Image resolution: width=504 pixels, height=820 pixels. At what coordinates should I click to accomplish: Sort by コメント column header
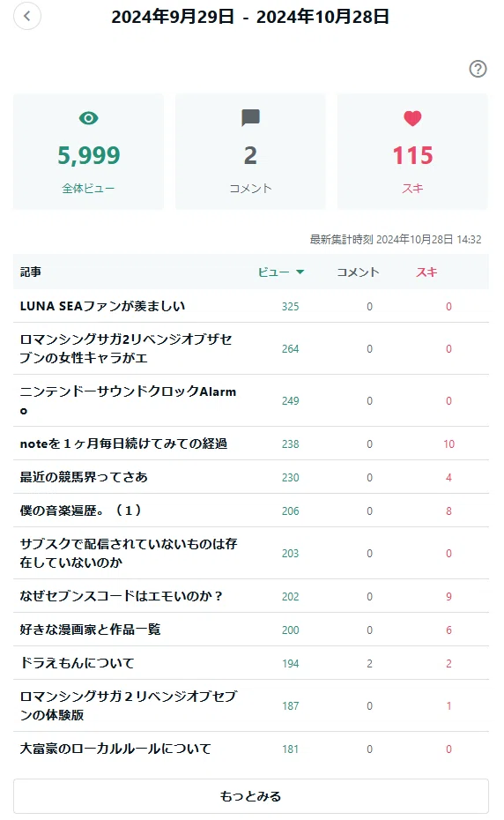[358, 272]
